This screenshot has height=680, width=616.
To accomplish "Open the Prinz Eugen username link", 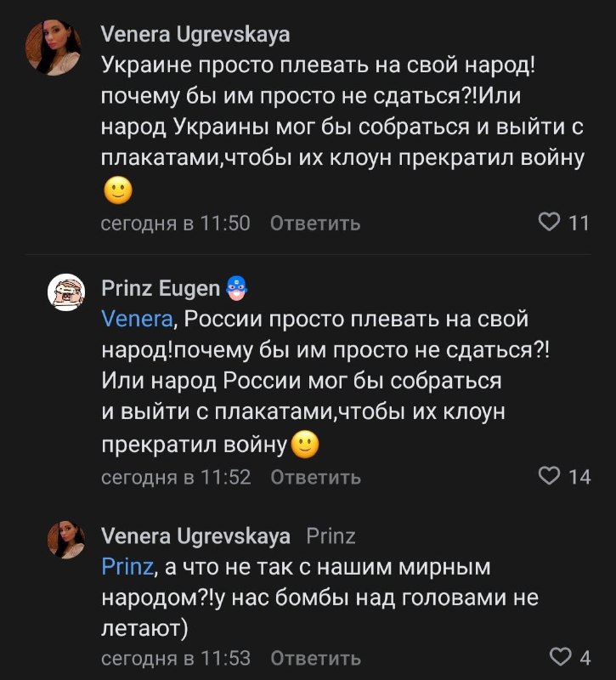I will click(161, 289).
